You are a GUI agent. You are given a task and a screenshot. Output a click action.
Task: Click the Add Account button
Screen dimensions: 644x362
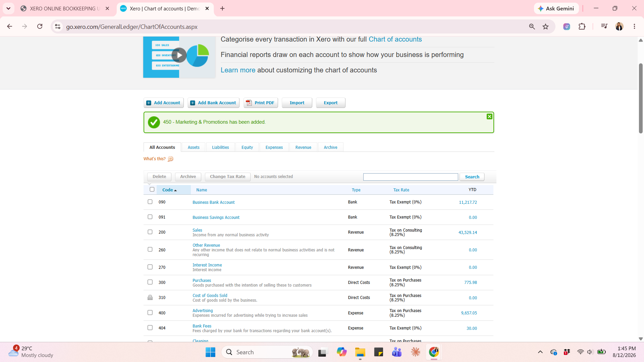click(164, 103)
